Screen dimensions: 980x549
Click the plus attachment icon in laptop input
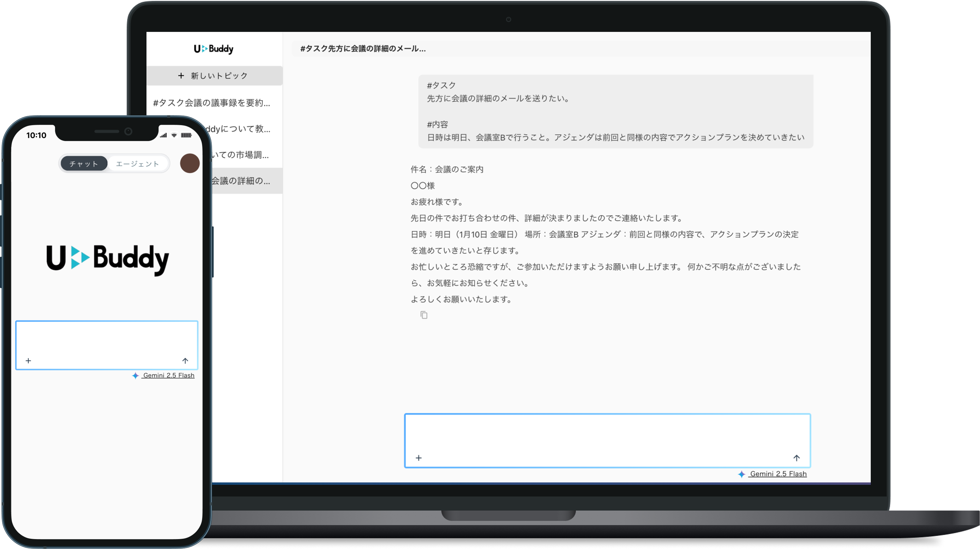pos(419,458)
